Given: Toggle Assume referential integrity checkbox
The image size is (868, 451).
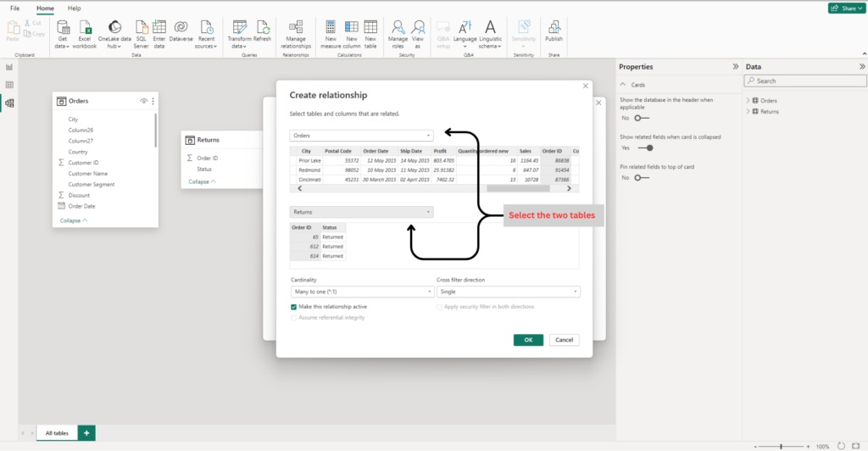Looking at the screenshot, I should pos(293,318).
